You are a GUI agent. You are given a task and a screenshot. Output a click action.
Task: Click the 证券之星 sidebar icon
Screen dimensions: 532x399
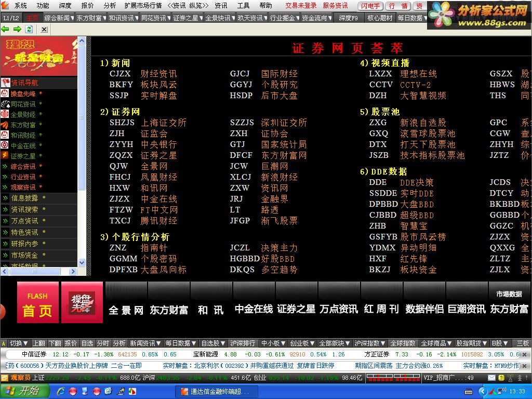(x=5, y=155)
